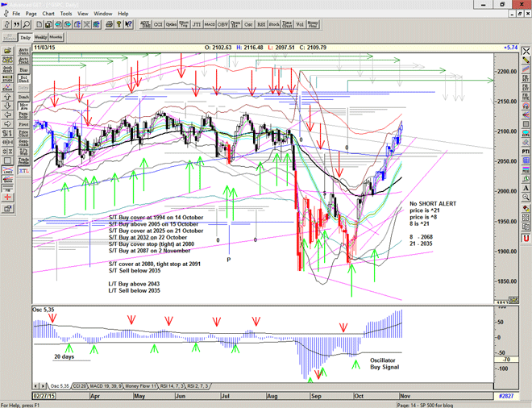Select the Trade Profile tool icon
This screenshot has height=408, width=532.
pos(25,162)
